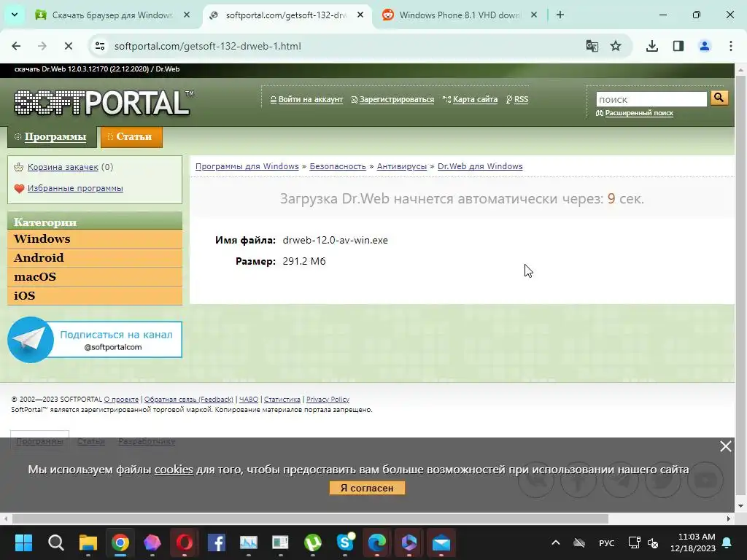Stop loading the page
Viewport: 747px width, 560px height.
68,46
